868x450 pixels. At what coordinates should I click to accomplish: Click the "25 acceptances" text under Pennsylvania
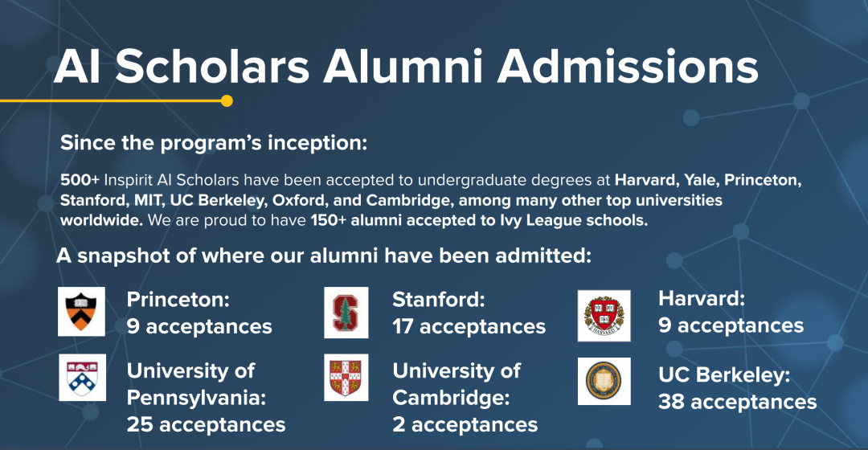coord(206,423)
